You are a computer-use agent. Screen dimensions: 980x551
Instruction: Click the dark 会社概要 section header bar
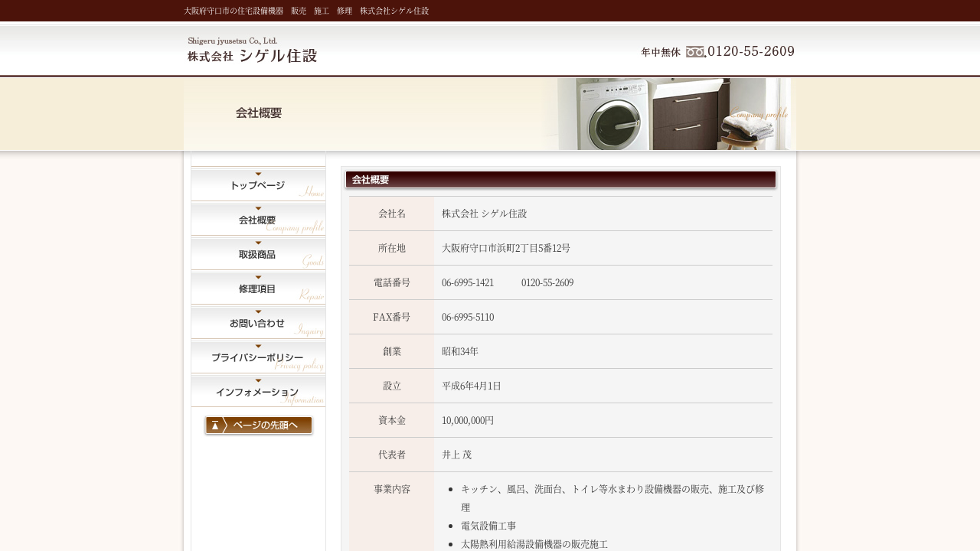coord(560,180)
